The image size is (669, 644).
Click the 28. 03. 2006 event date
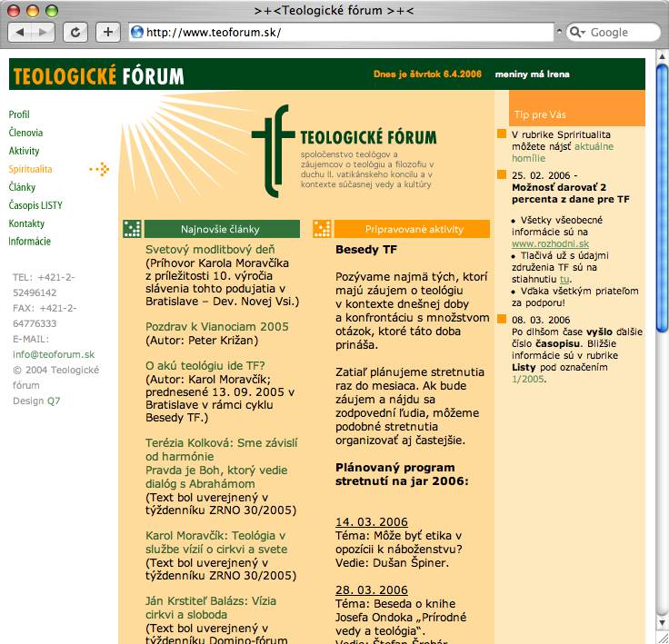click(372, 590)
